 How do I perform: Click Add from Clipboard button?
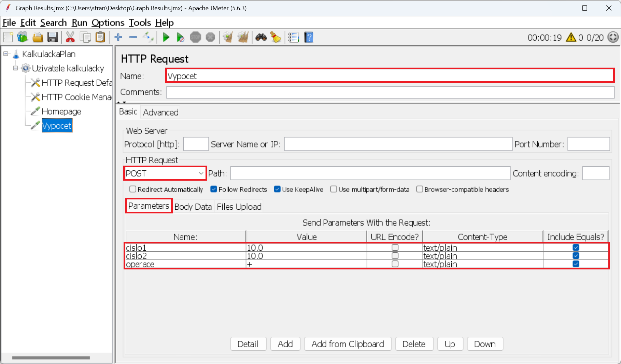(348, 344)
